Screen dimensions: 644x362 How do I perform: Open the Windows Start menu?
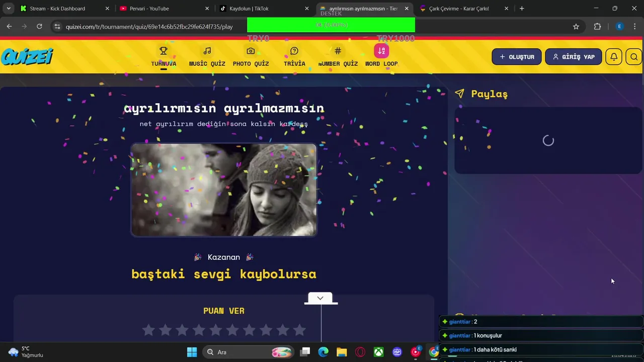click(x=192, y=352)
